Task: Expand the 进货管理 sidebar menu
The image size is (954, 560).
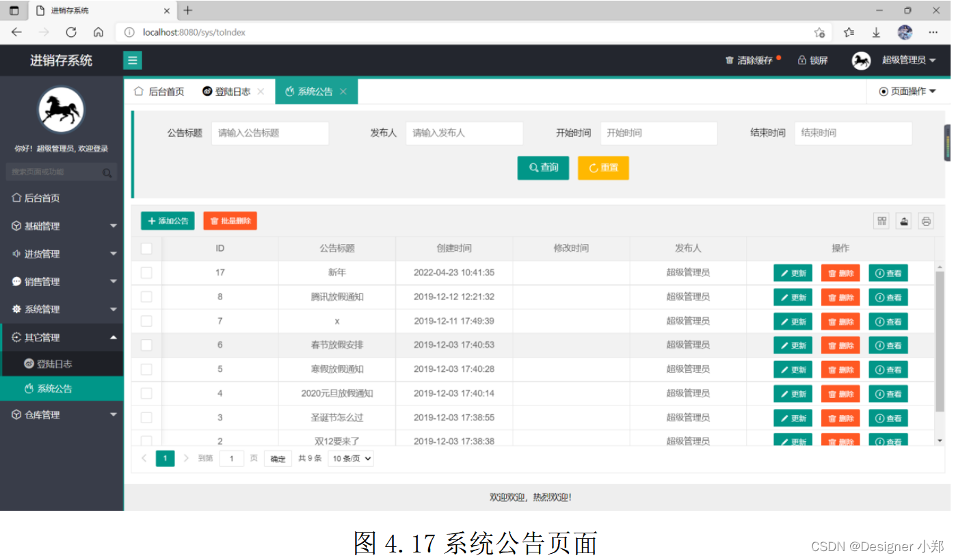Action: click(x=62, y=254)
